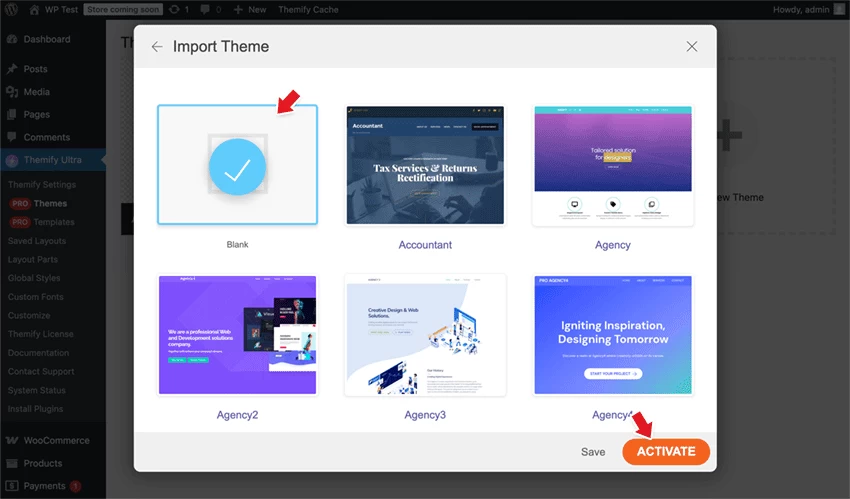Open Themify License submenu item
Image resolution: width=850 pixels, height=499 pixels.
41,334
